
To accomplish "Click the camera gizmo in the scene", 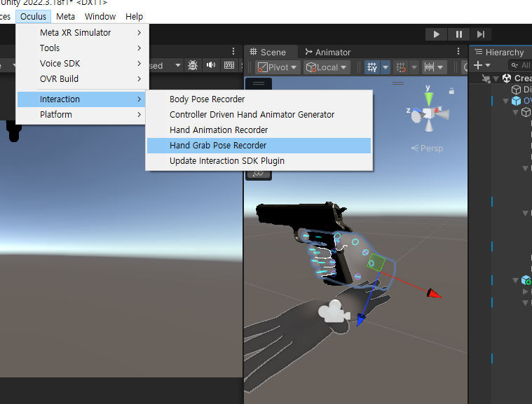I will [x=334, y=312].
